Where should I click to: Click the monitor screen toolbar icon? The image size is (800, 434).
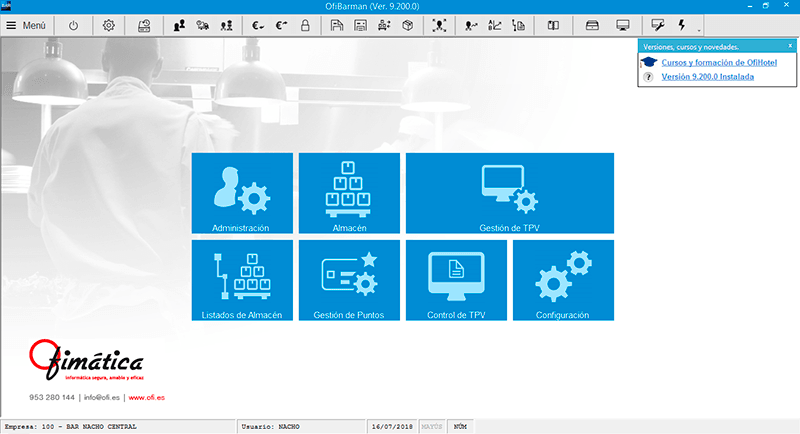[623, 25]
